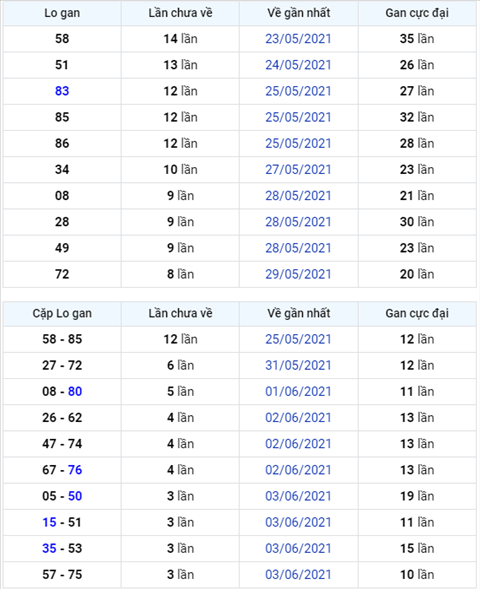Open the 24/05/2021 date link
The image size is (480, 589).
pos(298,65)
